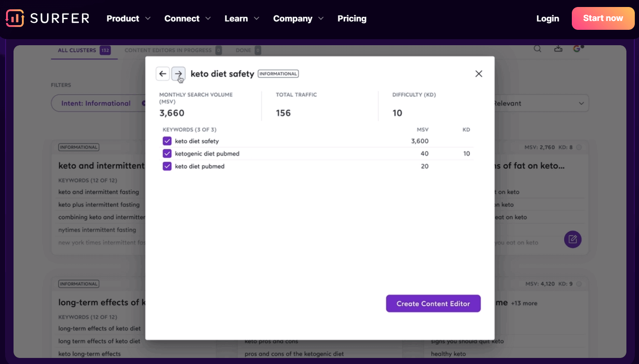Click the Google account icon
Image resolution: width=639 pixels, height=364 pixels.
(577, 49)
